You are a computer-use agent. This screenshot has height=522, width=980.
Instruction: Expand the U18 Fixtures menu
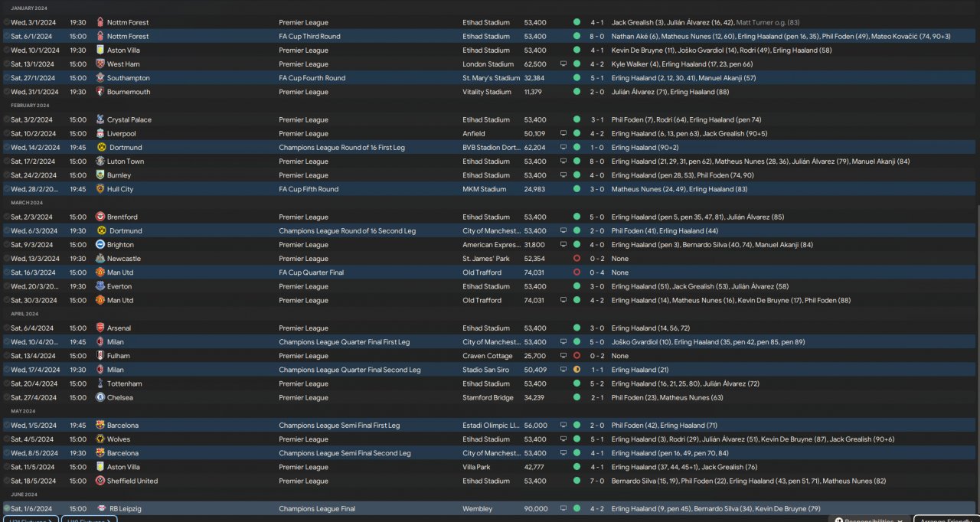click(x=90, y=520)
